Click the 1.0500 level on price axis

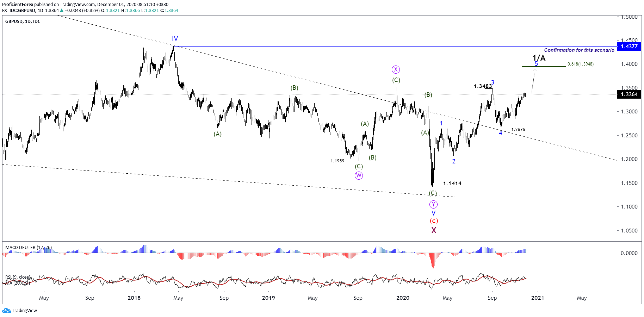629,231
